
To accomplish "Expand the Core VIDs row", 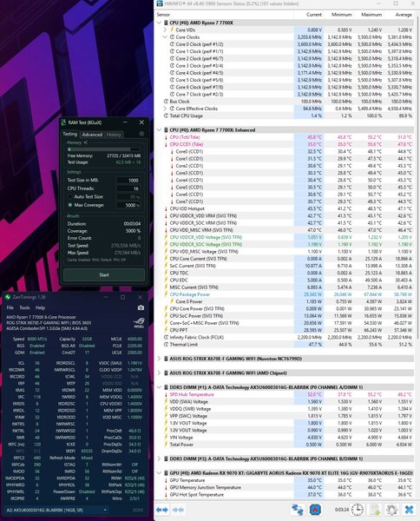I will tap(166, 30).
